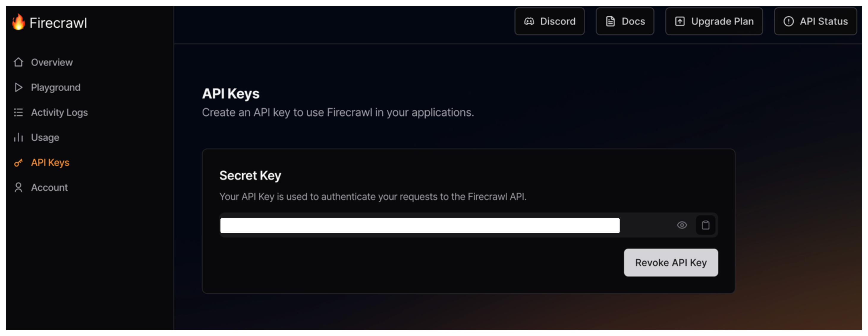This screenshot has width=868, height=336.
Task: Click the Usage bar chart icon
Action: tap(18, 137)
